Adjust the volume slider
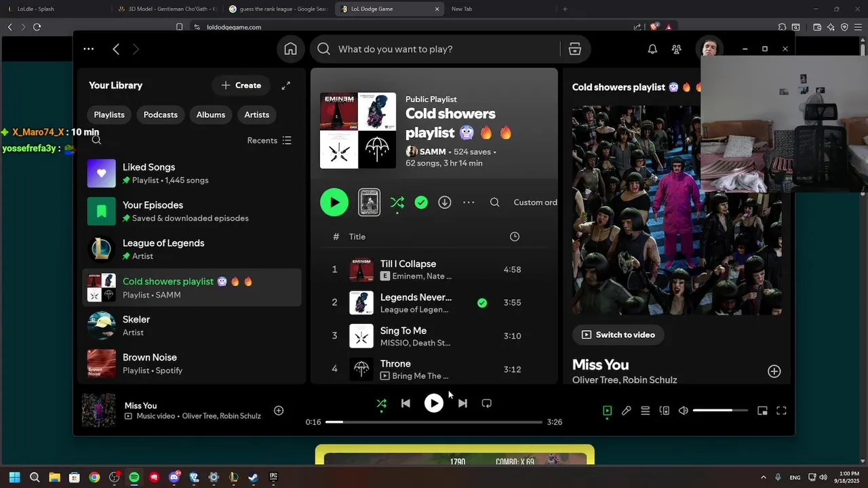The width and height of the screenshot is (868, 488). pyautogui.click(x=720, y=411)
